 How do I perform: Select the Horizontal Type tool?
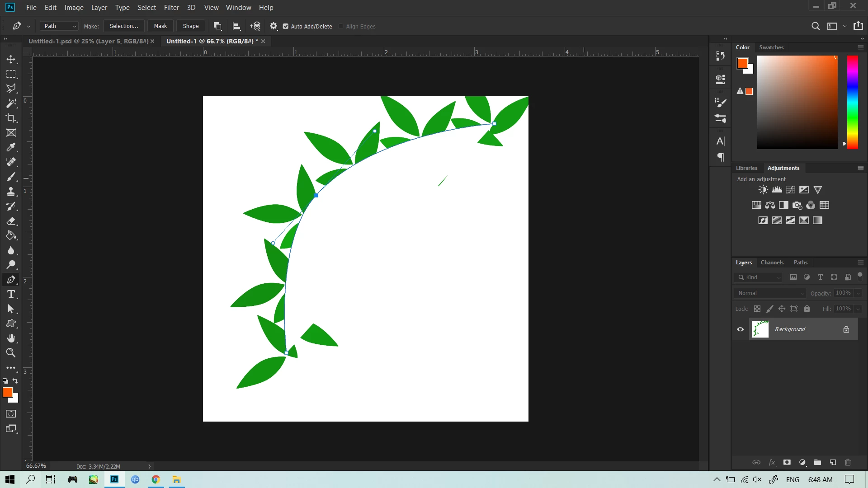[11, 295]
